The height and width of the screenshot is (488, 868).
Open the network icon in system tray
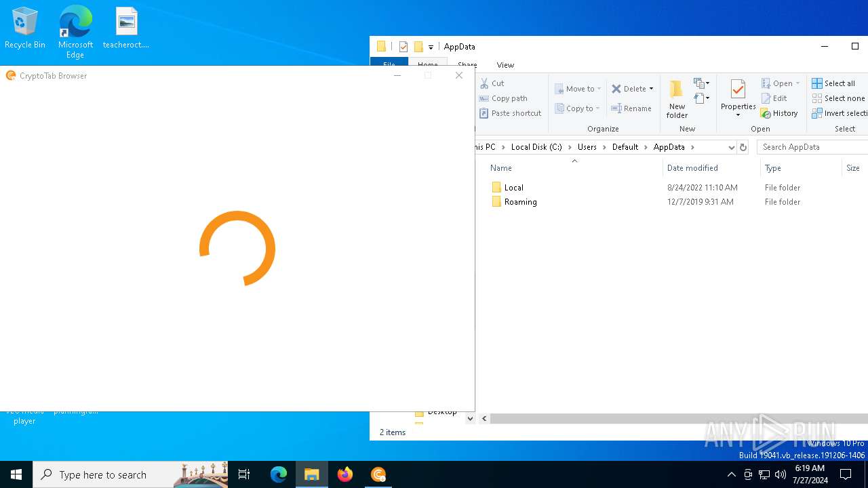pos(764,474)
